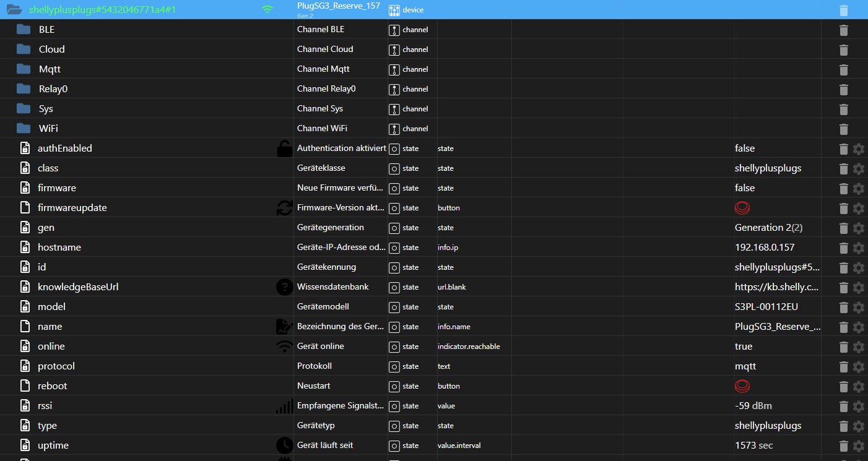Image resolution: width=868 pixels, height=461 pixels.
Task: Click the Channel Relay0 name cell
Action: pos(326,89)
